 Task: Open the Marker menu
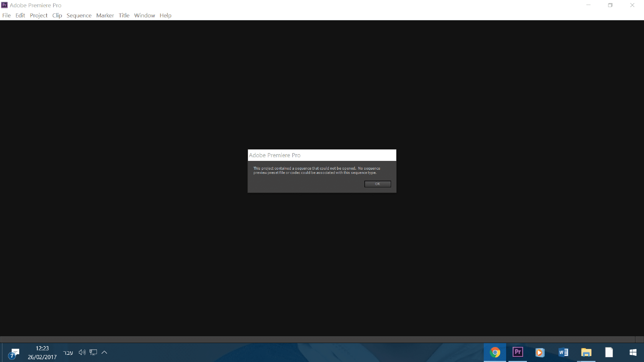coord(105,16)
